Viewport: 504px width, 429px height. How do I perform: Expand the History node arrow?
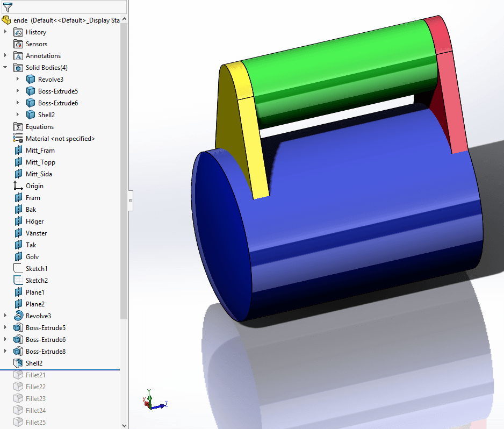pyautogui.click(x=5, y=32)
